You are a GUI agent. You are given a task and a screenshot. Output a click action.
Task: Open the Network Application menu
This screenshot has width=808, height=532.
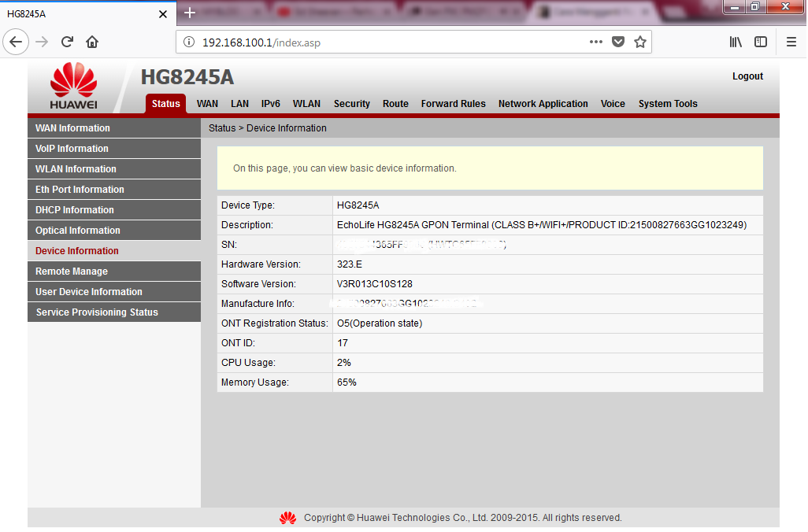click(543, 103)
